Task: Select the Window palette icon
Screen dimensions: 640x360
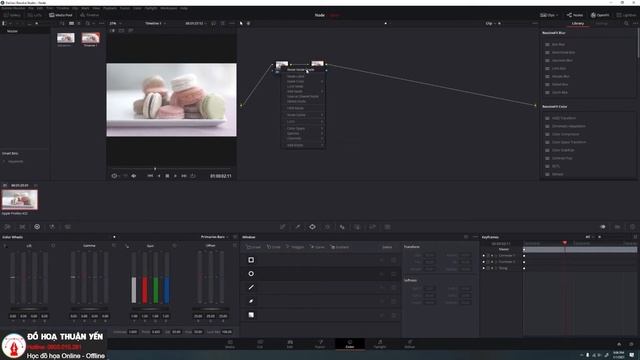Action: click(x=312, y=227)
